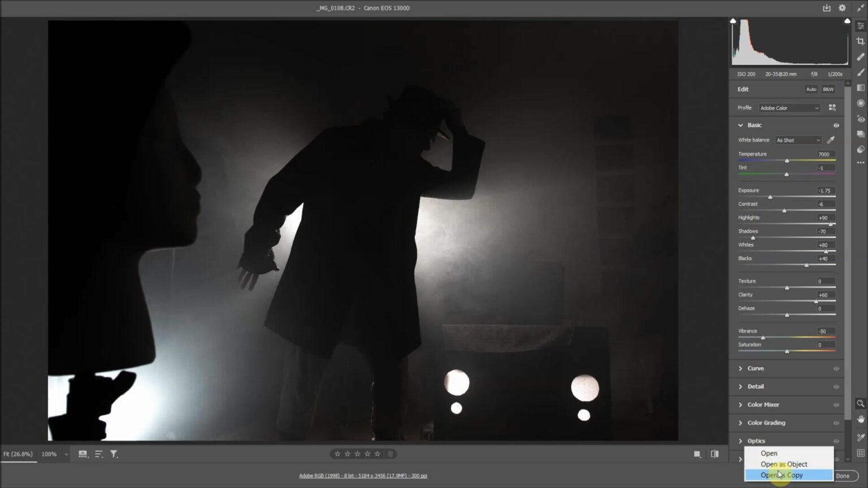Image resolution: width=868 pixels, height=488 pixels.
Task: Expand the Curve panel
Action: [757, 368]
